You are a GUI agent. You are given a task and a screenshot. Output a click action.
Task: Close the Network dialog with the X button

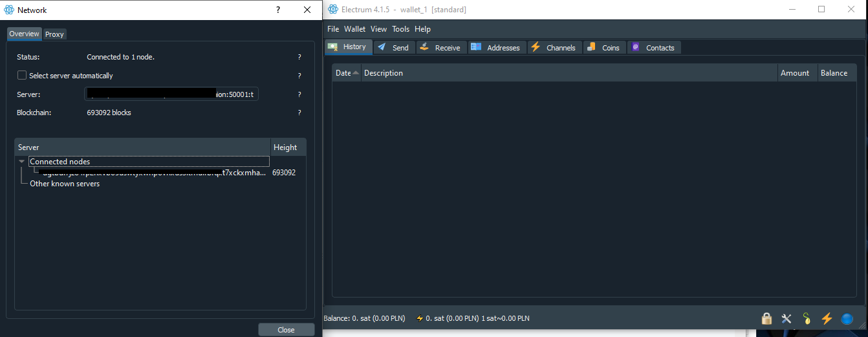[308, 10]
